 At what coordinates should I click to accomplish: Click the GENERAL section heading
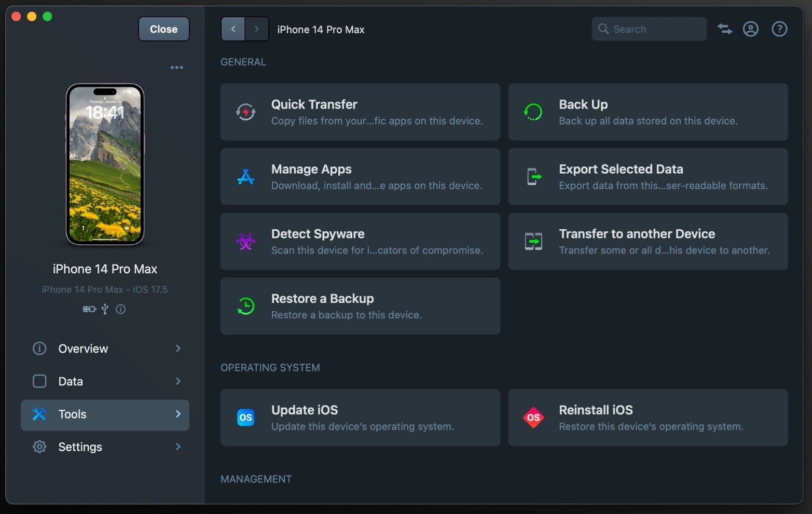point(243,62)
